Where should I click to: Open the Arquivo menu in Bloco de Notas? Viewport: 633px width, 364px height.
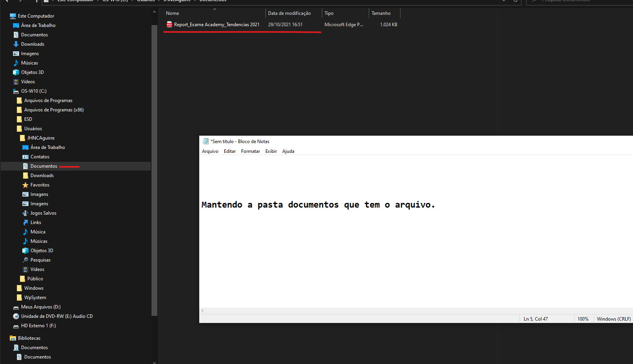[x=210, y=151]
